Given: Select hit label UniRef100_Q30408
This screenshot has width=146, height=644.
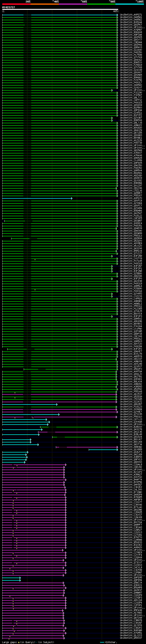Looking at the screenshot, I should tap(131, 422).
